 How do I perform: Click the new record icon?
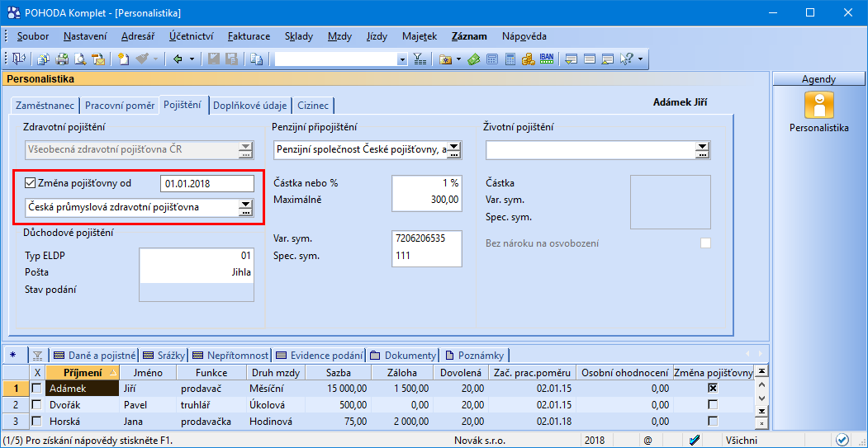tap(123, 59)
